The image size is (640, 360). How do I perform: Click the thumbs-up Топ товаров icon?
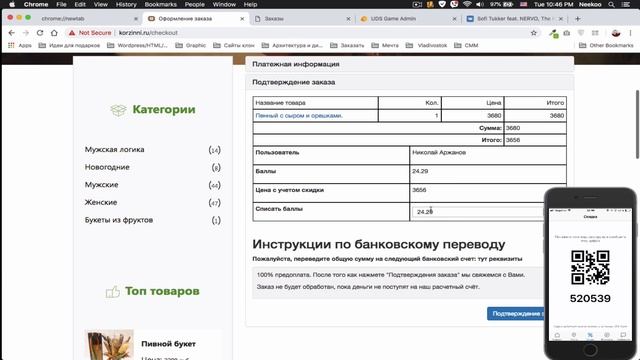pos(113,291)
